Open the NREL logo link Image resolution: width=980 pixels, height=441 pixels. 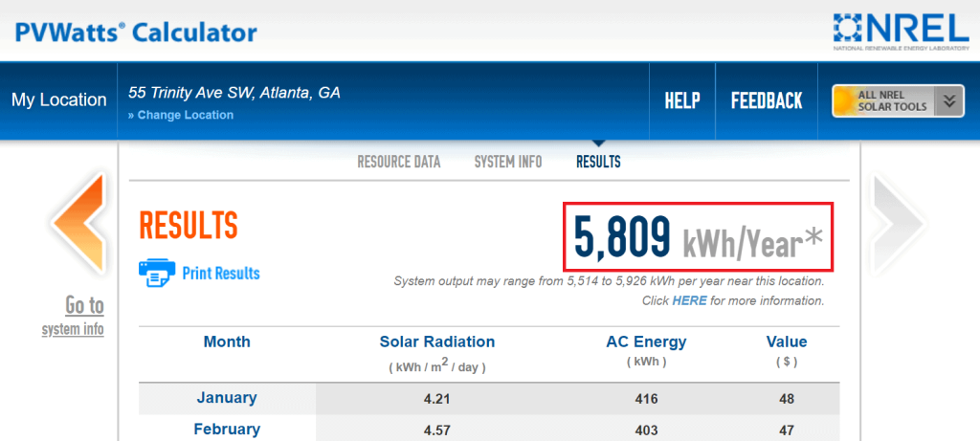902,32
